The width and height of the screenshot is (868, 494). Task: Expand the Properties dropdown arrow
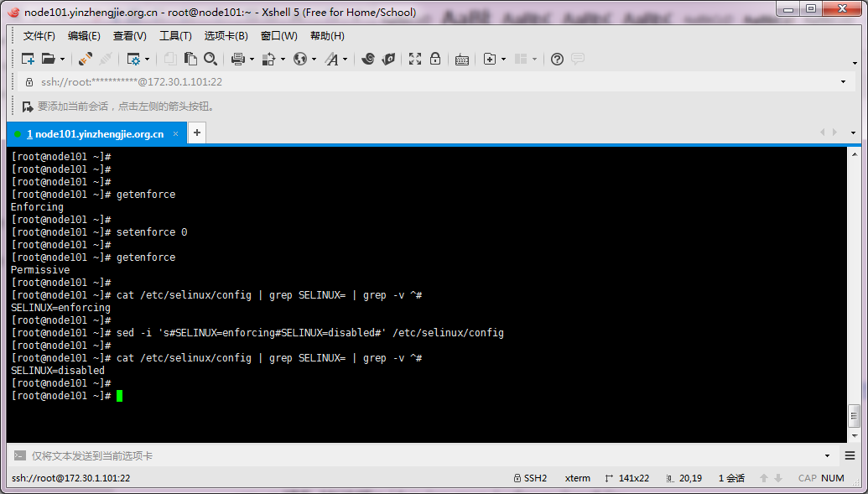point(147,60)
